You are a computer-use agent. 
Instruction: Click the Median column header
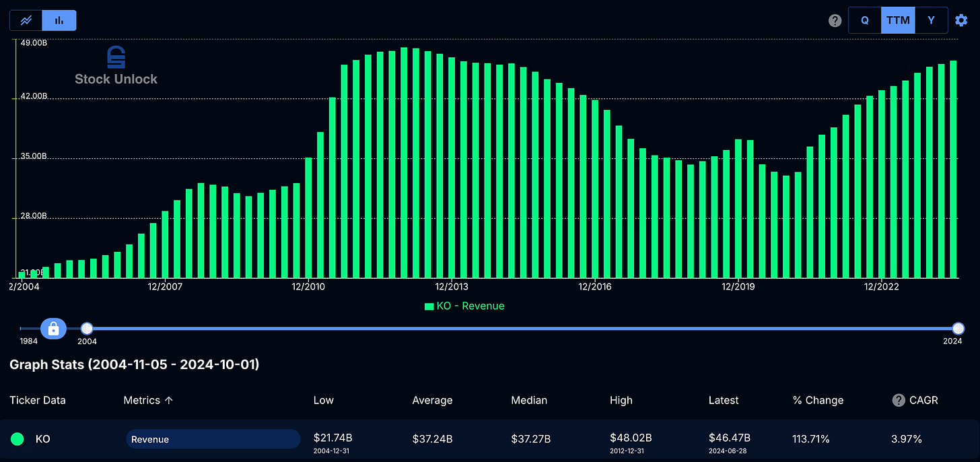[529, 400]
